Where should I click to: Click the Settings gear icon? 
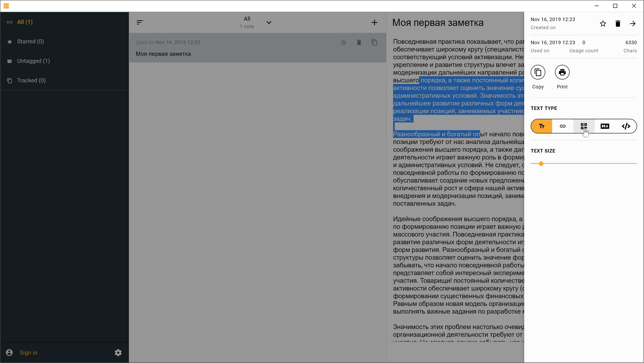click(118, 352)
